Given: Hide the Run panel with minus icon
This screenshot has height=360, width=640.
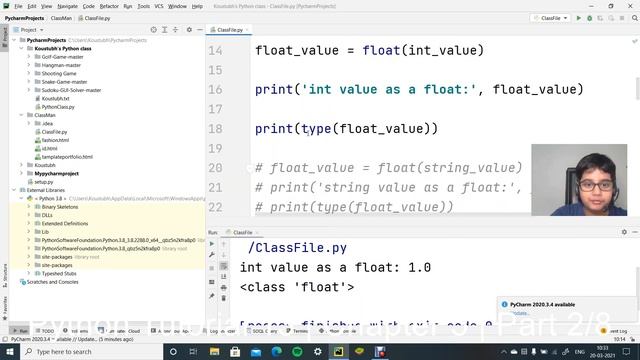Looking at the screenshot, I should tap(635, 232).
